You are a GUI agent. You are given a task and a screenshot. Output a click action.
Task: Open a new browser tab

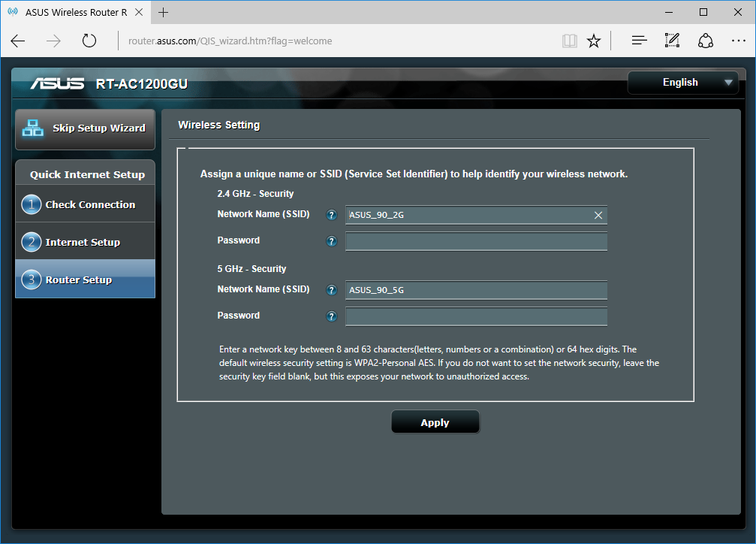pos(164,13)
